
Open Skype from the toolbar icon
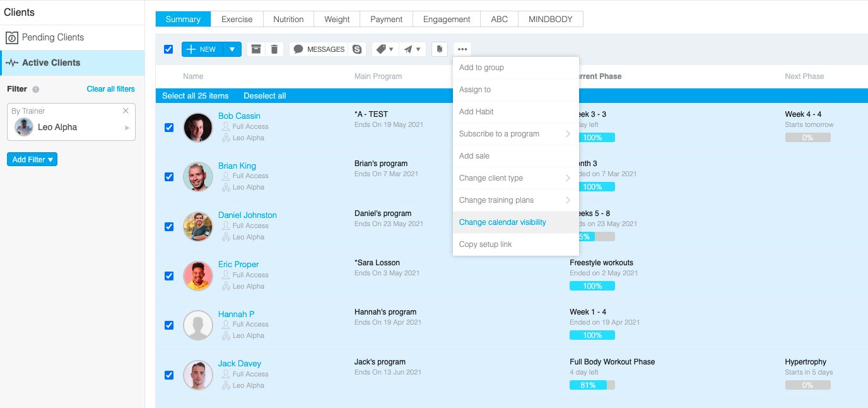click(358, 49)
